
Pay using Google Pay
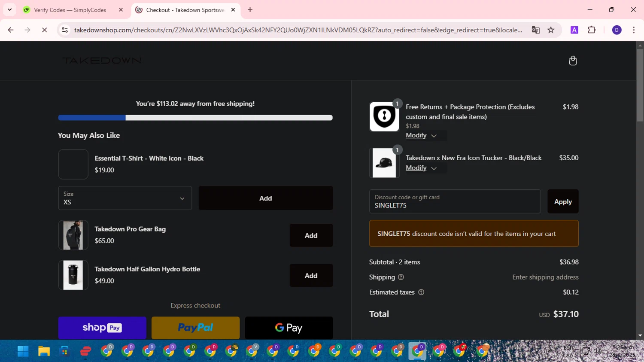pyautogui.click(x=289, y=328)
